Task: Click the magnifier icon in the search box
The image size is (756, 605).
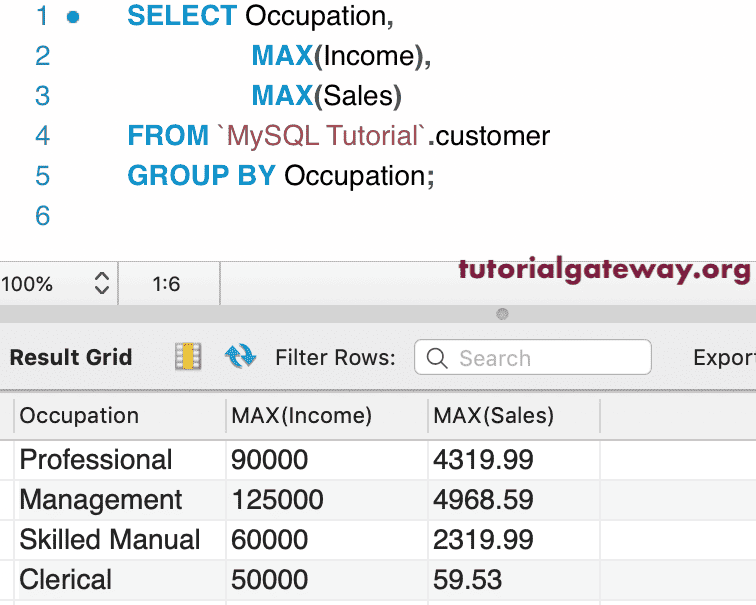Action: [x=436, y=358]
